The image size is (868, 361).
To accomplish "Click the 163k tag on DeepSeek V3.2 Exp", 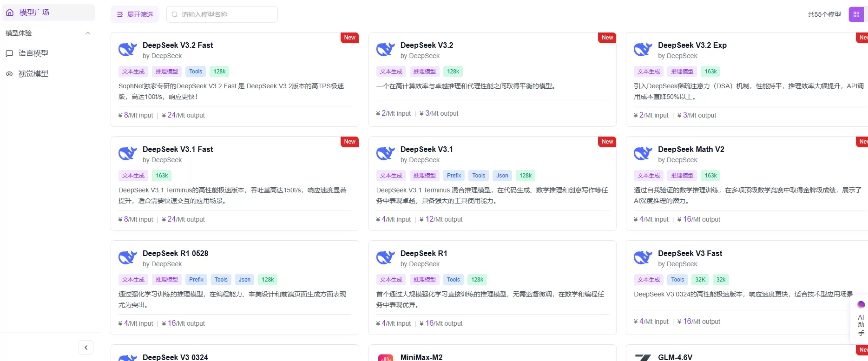I will pos(710,72).
